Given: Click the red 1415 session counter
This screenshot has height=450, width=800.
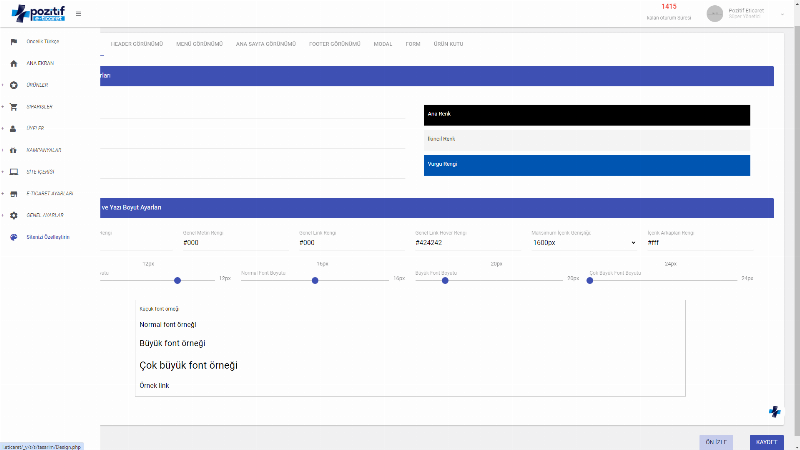Looking at the screenshot, I should [668, 7].
